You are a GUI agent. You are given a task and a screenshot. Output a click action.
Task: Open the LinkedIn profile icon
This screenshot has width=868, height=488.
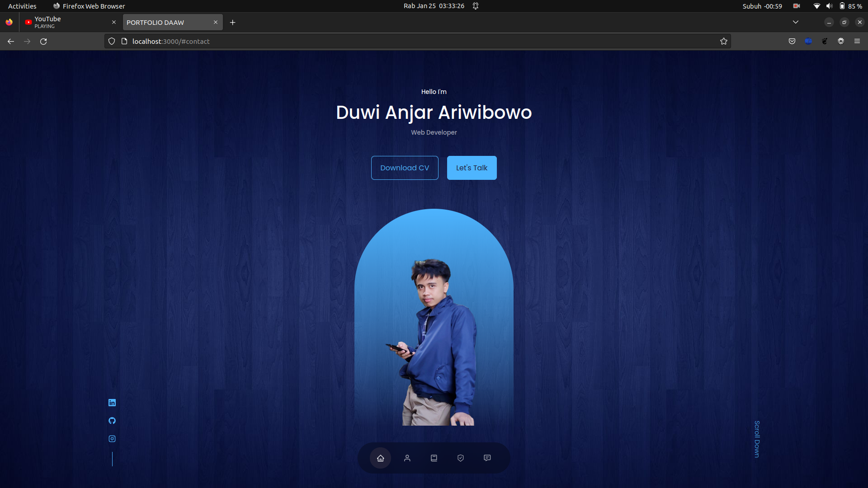click(112, 403)
